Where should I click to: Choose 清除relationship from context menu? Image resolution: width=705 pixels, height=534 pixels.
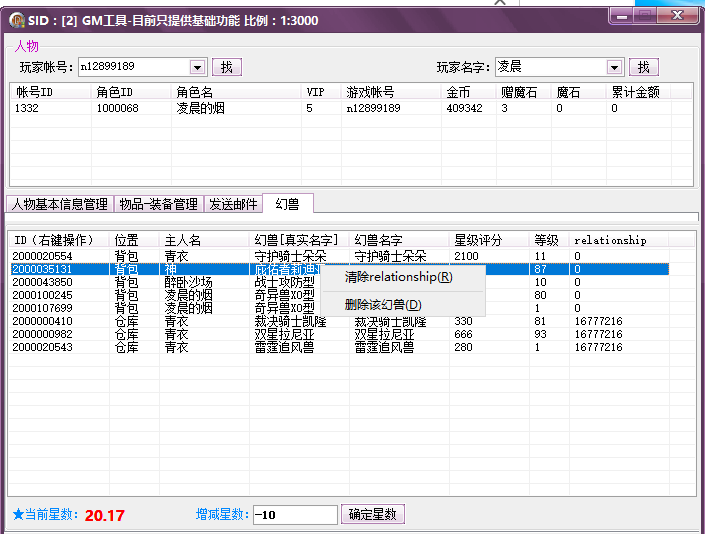click(x=398, y=277)
